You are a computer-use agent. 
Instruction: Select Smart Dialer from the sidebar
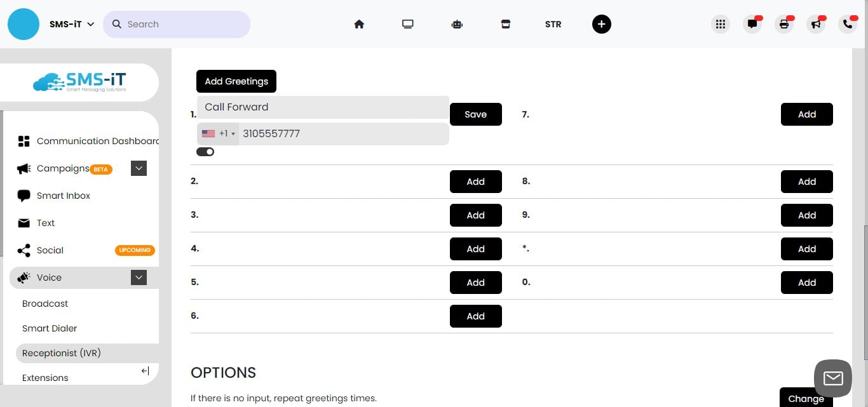(x=50, y=328)
